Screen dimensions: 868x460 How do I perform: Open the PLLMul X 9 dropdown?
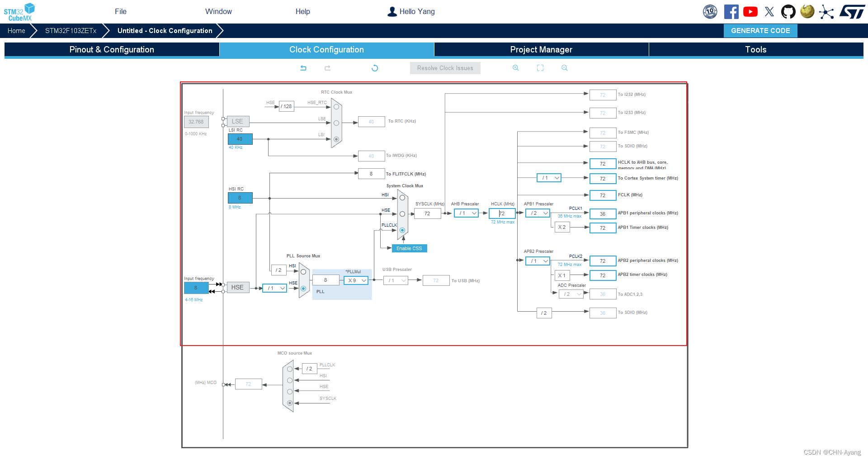click(356, 280)
